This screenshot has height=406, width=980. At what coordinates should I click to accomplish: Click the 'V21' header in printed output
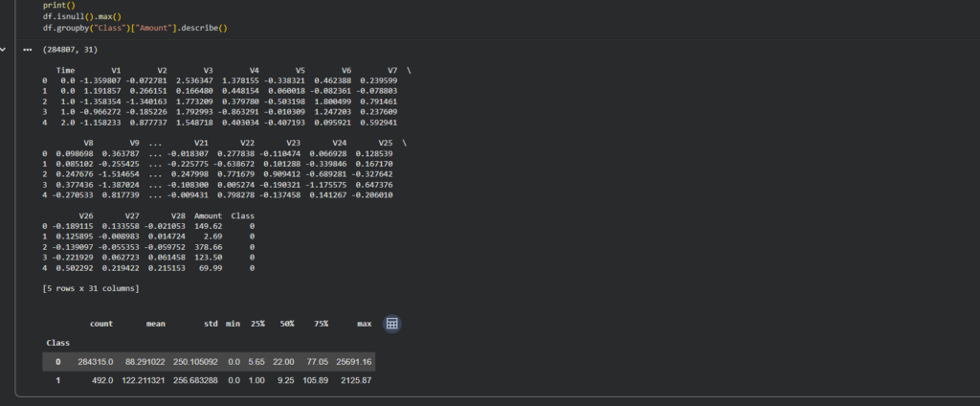click(201, 143)
